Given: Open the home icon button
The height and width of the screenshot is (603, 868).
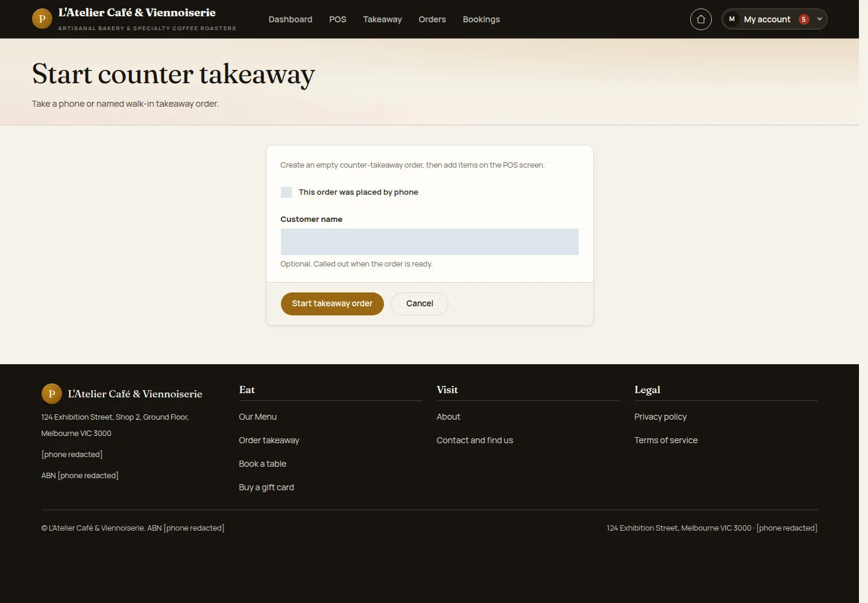Looking at the screenshot, I should pos(700,19).
